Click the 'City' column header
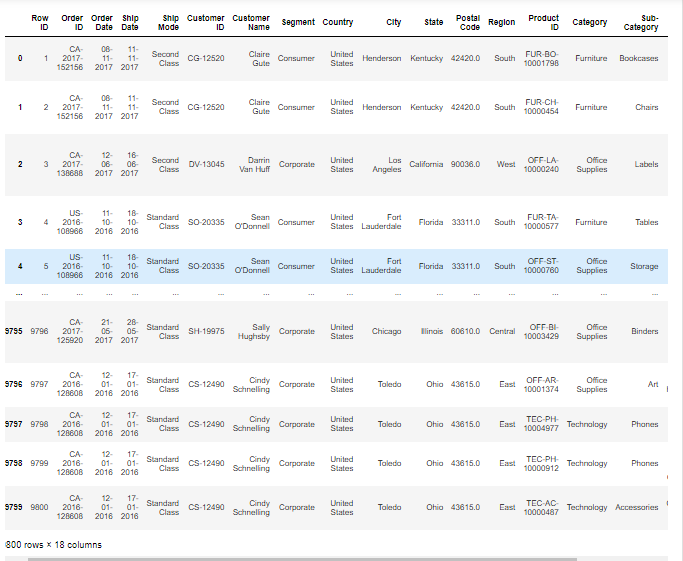The image size is (683, 561). (393, 22)
